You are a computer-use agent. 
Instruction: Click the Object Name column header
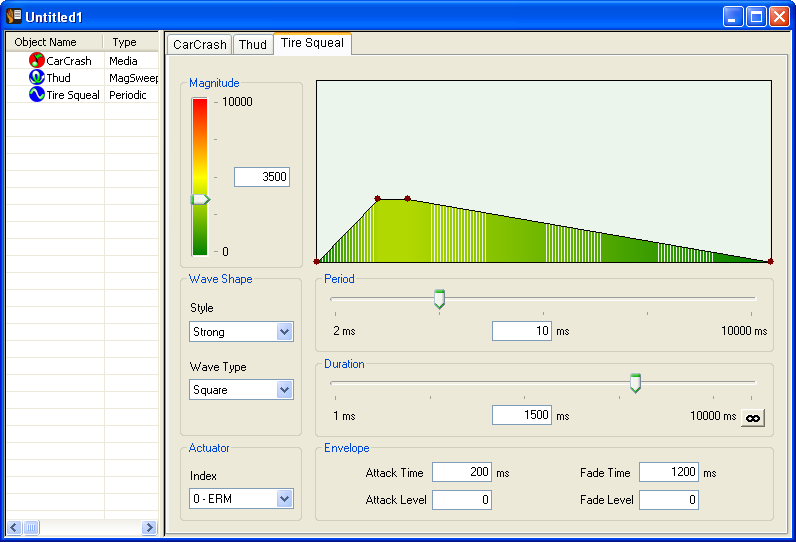pos(54,42)
